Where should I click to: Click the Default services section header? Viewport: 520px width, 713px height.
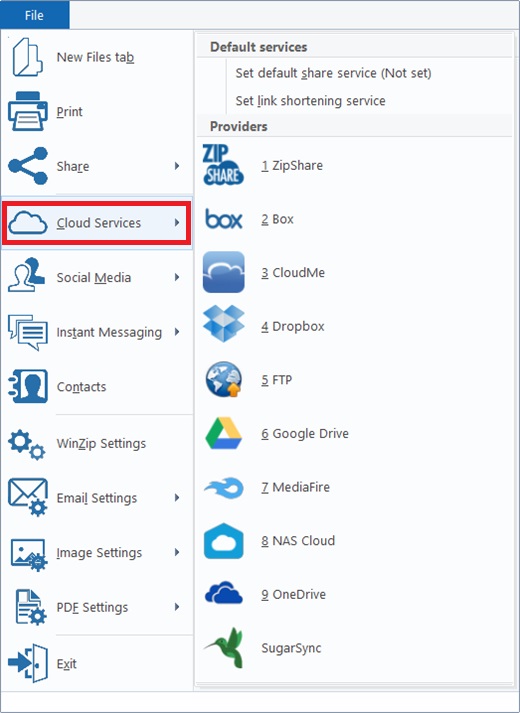[x=259, y=47]
